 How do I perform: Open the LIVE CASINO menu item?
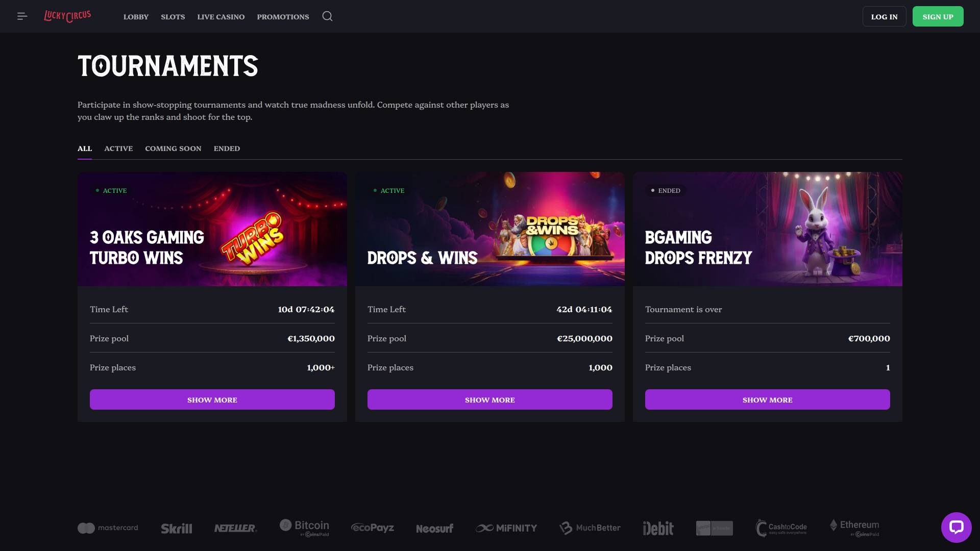(x=220, y=16)
